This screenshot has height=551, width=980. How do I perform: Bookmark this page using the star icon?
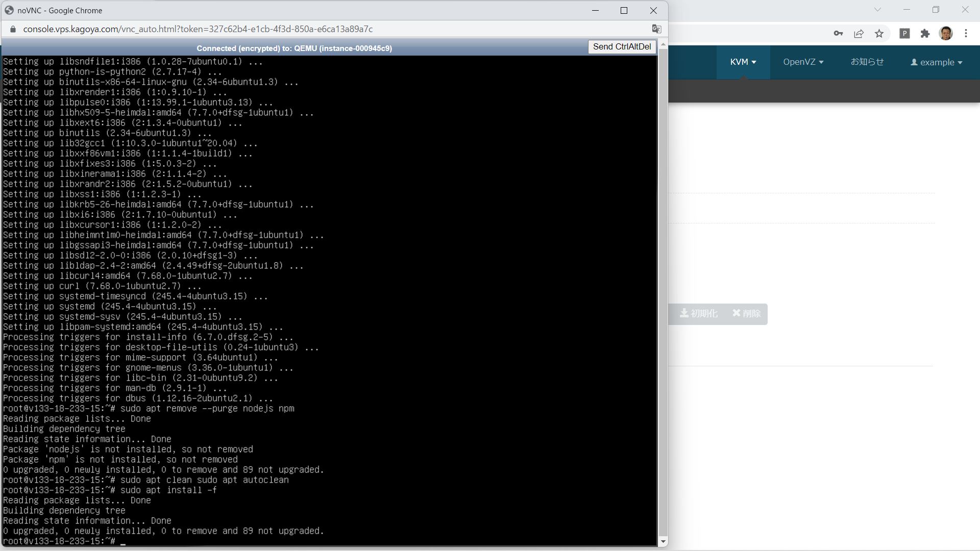pos(879,33)
